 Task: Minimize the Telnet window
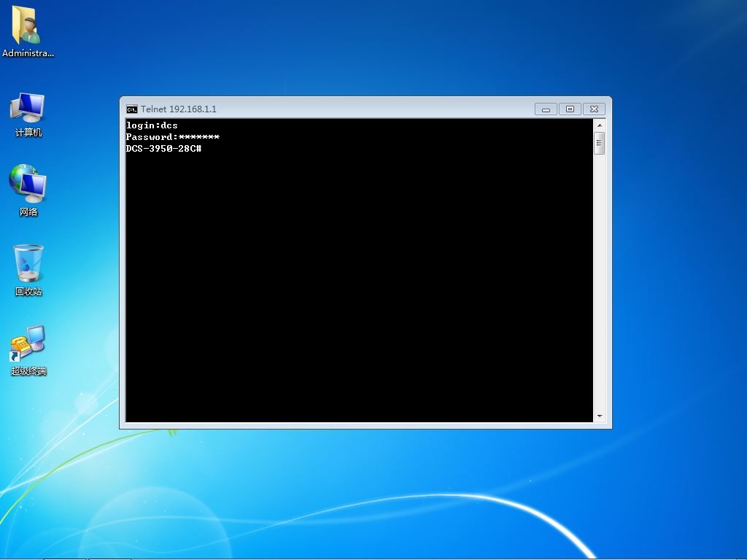(546, 109)
